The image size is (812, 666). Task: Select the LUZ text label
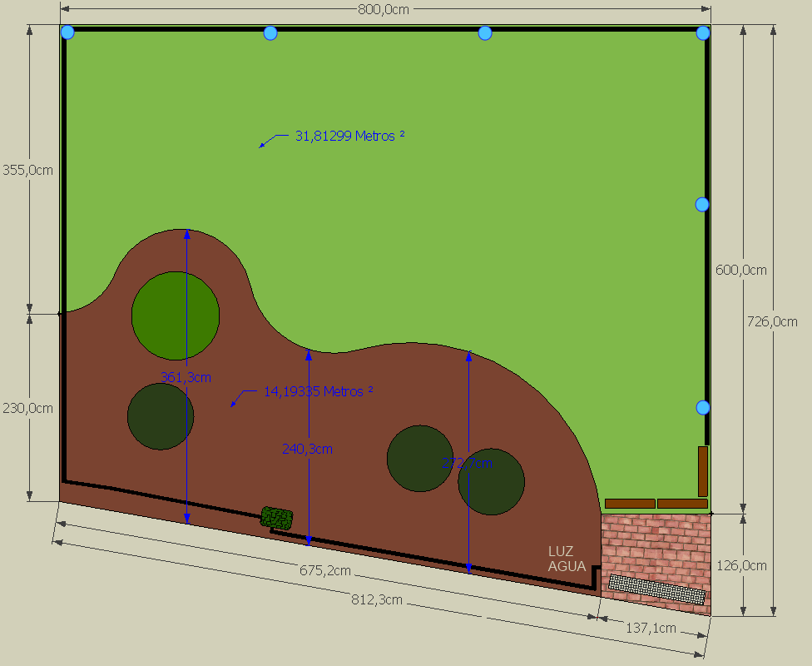(561, 551)
